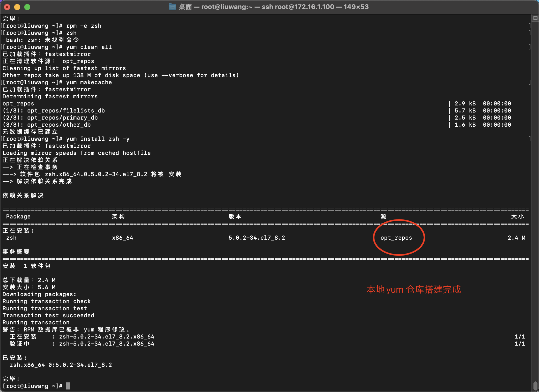The image size is (539, 392).
Task: Click the window title text ssh root@172.16.1.100
Action: (x=298, y=7)
